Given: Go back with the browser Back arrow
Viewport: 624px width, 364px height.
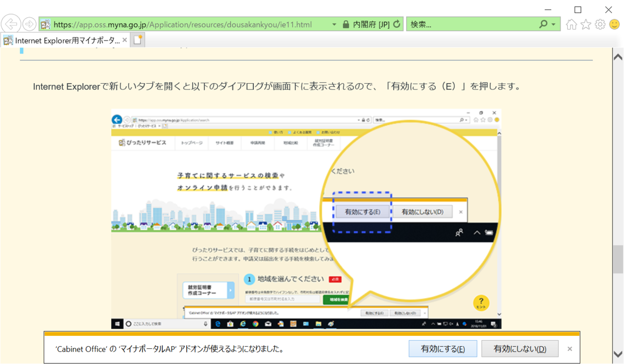Looking at the screenshot, I should tap(11, 24).
